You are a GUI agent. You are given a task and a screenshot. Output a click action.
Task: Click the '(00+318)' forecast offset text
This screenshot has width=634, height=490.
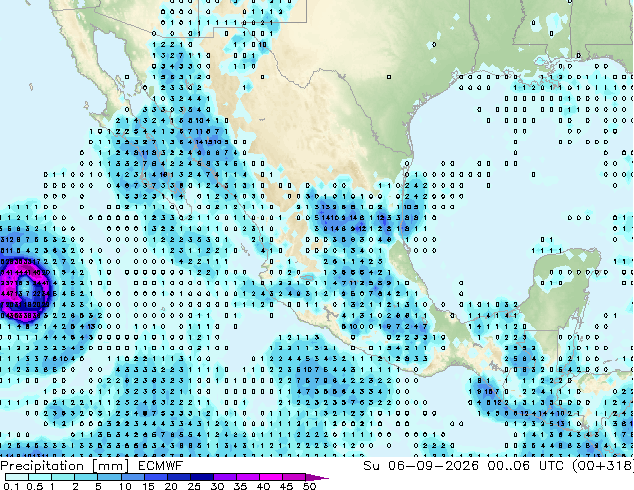603,466
